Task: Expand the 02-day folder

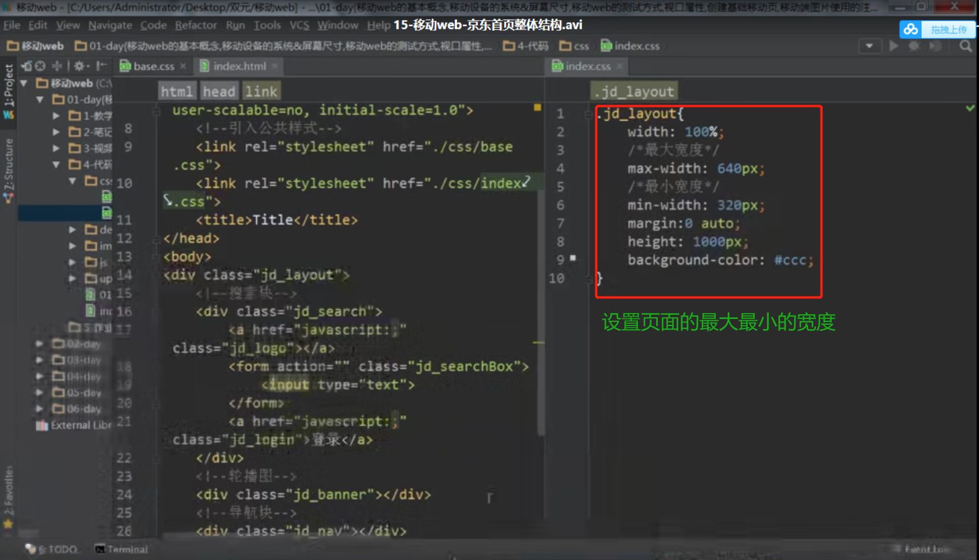Action: 40,344
